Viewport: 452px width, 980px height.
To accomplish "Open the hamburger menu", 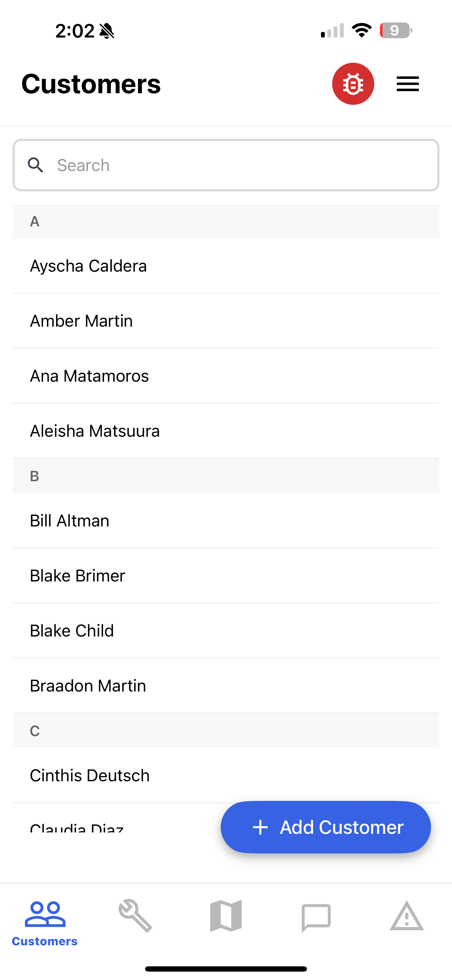I will pos(408,84).
